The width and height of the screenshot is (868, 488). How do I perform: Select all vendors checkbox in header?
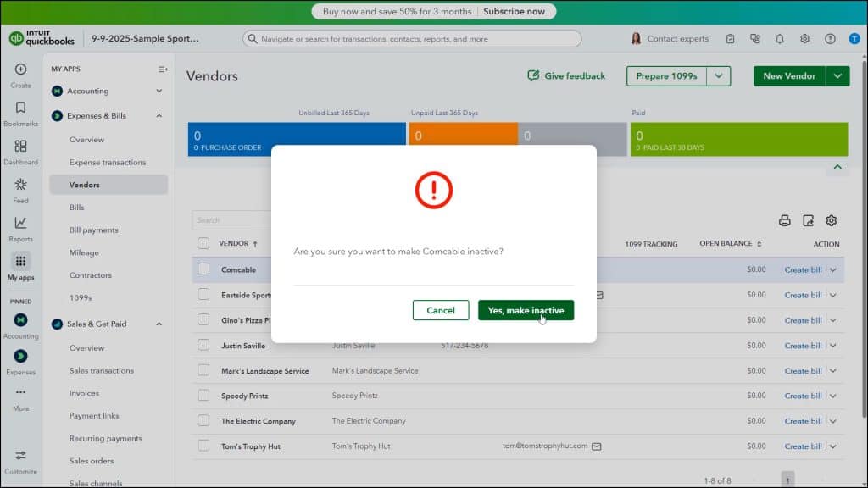click(x=203, y=243)
